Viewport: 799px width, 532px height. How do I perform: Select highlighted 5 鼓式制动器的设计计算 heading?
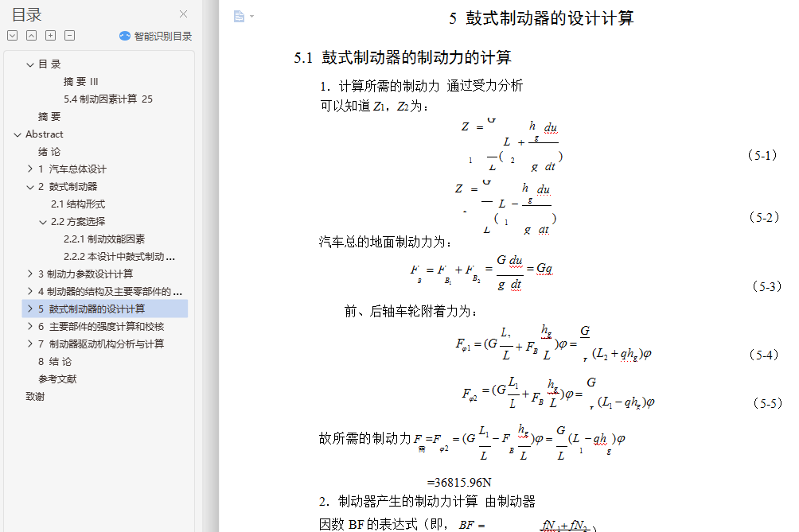point(92,309)
